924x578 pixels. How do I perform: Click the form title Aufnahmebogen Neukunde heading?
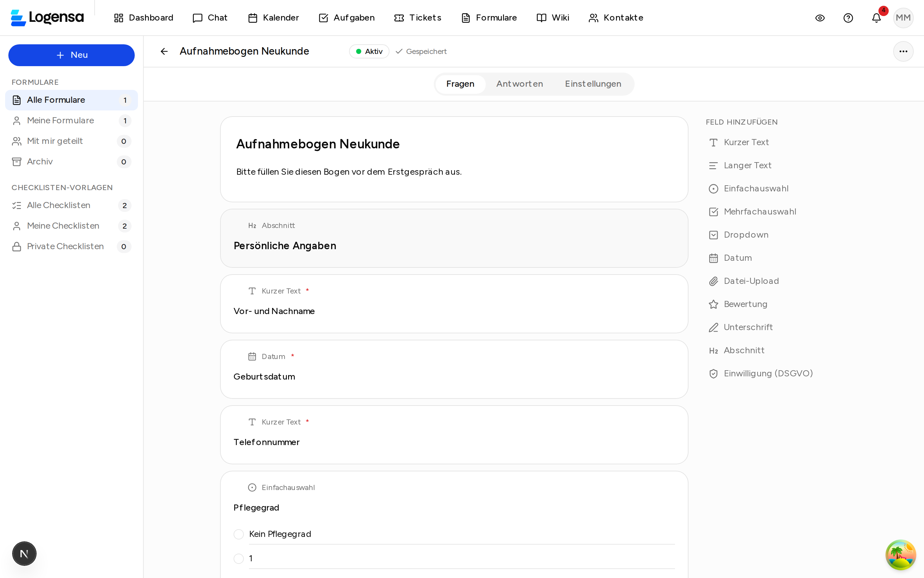tap(318, 144)
